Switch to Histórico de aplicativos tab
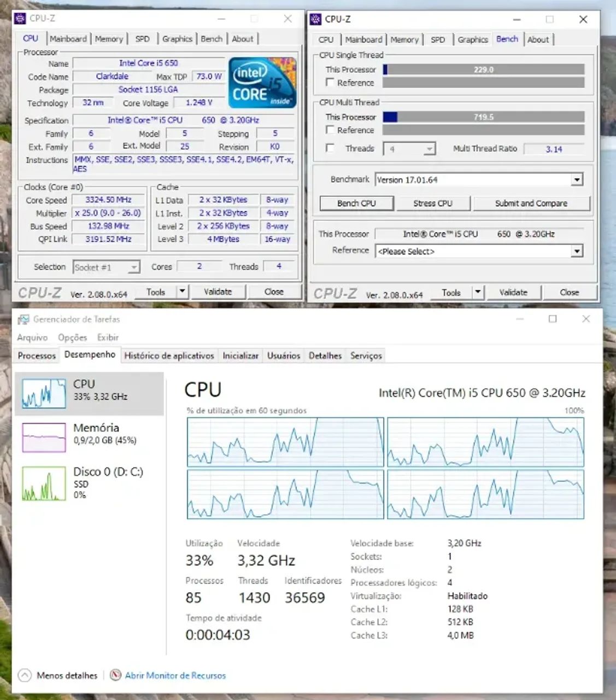616x700 pixels. 169,355
